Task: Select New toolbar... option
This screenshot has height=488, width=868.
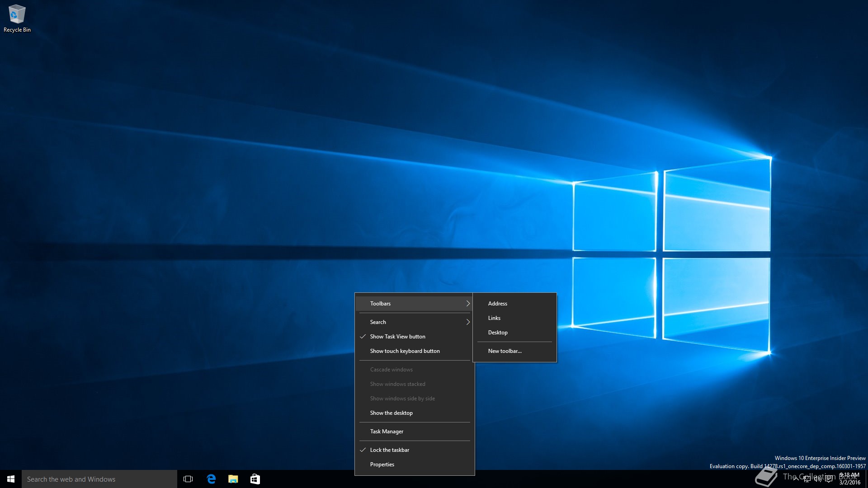Action: tap(514, 351)
